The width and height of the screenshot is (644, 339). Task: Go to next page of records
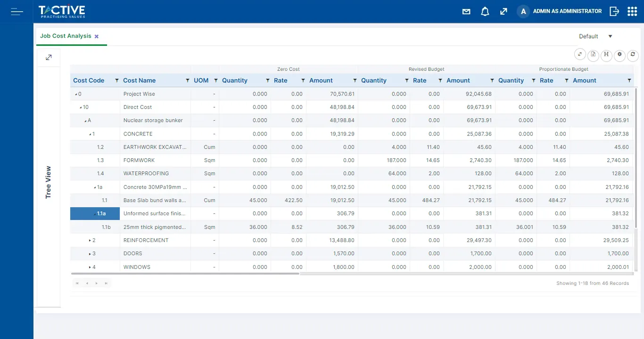[x=97, y=283]
